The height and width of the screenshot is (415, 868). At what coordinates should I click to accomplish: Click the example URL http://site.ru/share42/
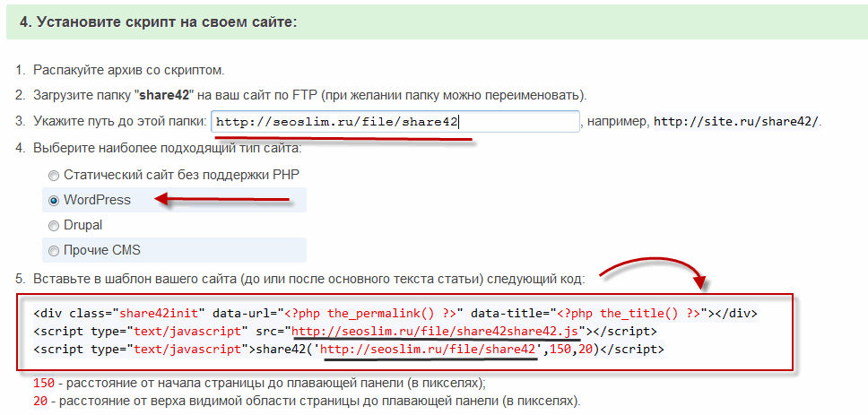point(736,122)
